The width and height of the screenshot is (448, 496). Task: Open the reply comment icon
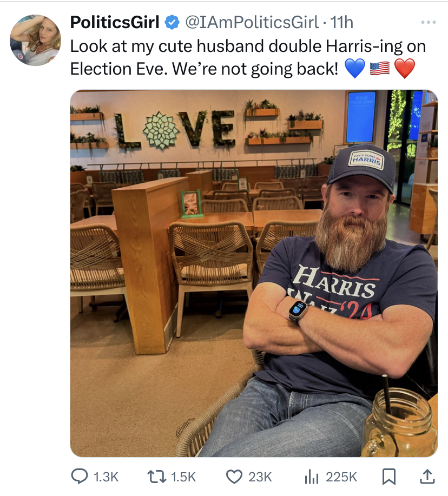[79, 477]
